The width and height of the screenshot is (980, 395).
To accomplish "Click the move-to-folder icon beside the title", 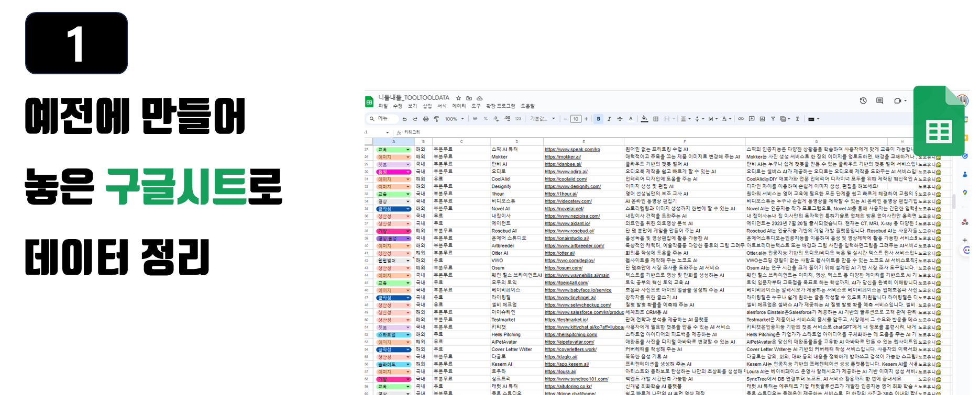I will click(x=469, y=98).
